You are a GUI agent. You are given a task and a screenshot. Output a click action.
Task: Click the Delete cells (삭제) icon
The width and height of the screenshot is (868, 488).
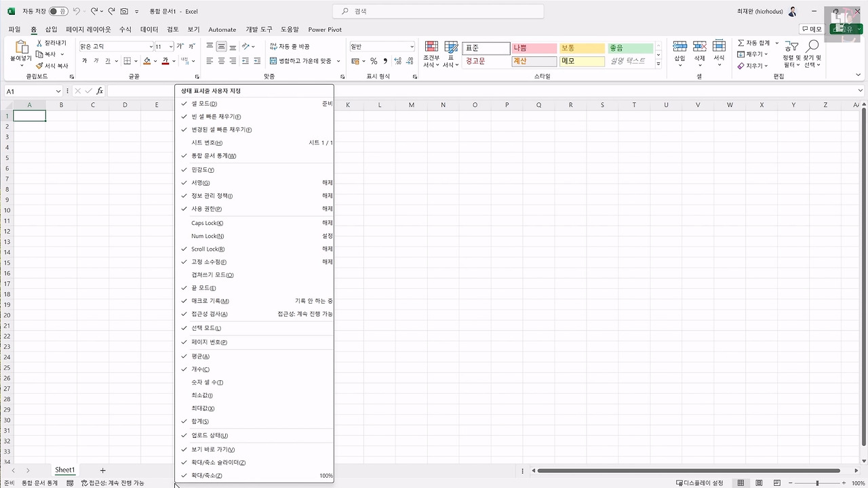click(699, 47)
